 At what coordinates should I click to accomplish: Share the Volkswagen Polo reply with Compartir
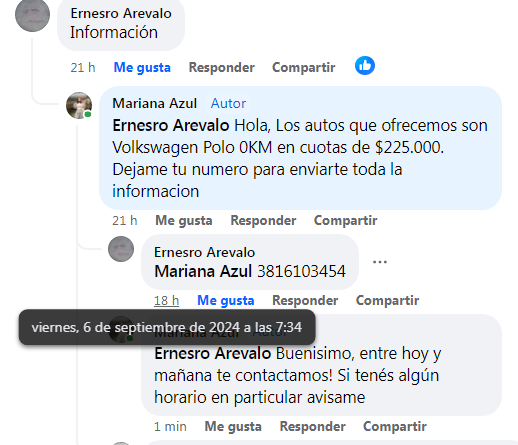coord(346,221)
